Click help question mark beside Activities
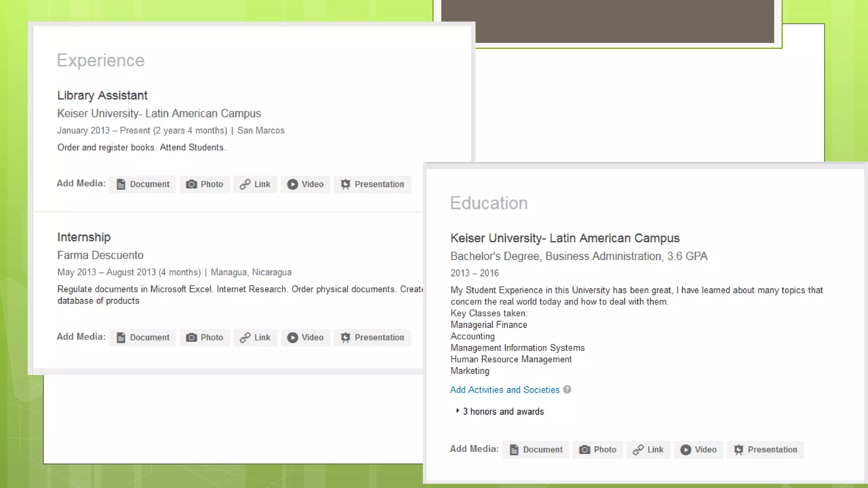Screen dimensions: 868x488 coord(567,390)
